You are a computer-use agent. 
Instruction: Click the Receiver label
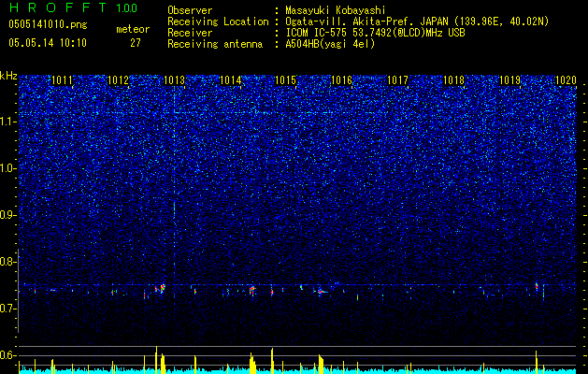coord(190,33)
